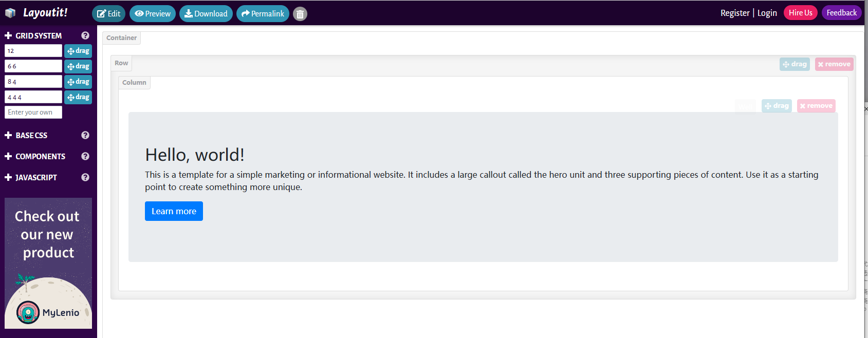Click the Row's drag handle
The height and width of the screenshot is (338, 868).
click(x=795, y=64)
